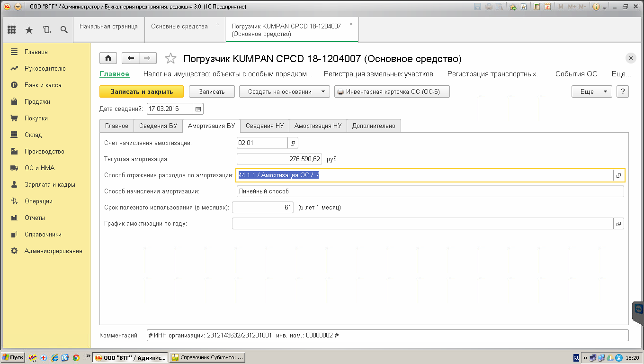
Task: Click the calendar icon in title bar
Action: click(547, 7)
